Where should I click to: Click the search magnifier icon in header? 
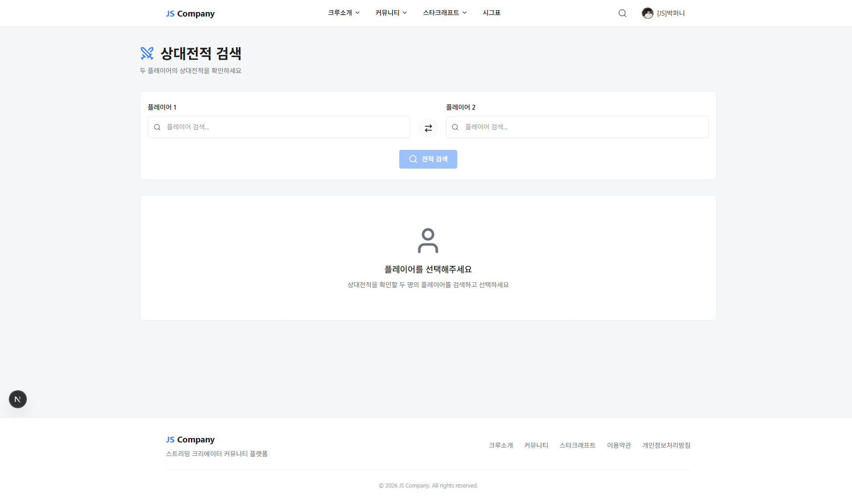[622, 13]
